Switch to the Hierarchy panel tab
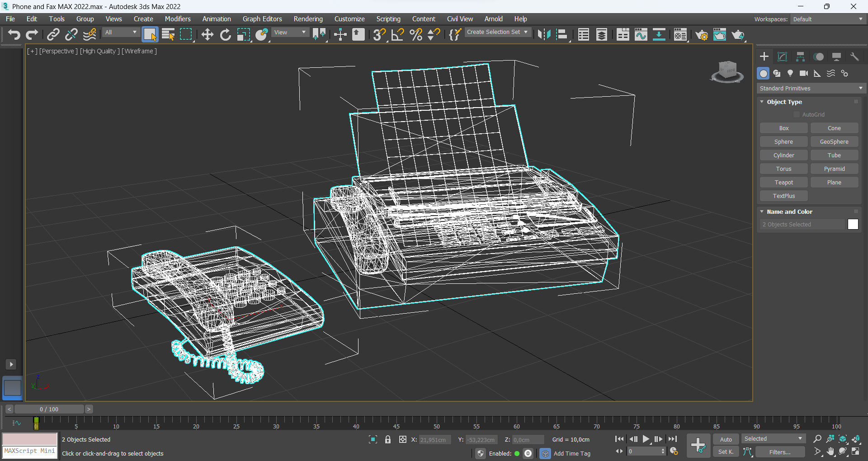Screen dimensions: 868x461 [x=800, y=56]
